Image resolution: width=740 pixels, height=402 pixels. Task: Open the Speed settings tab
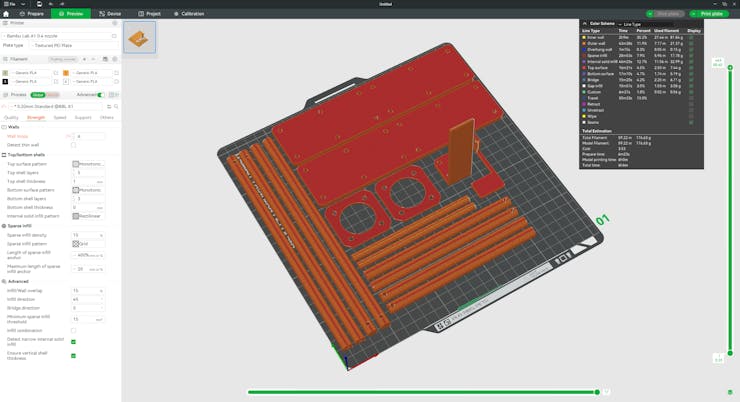60,117
